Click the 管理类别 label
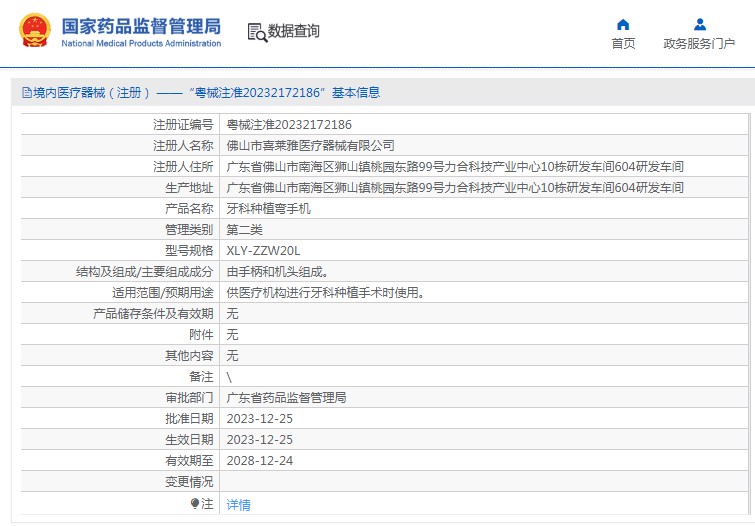This screenshot has height=526, width=755. (x=189, y=230)
